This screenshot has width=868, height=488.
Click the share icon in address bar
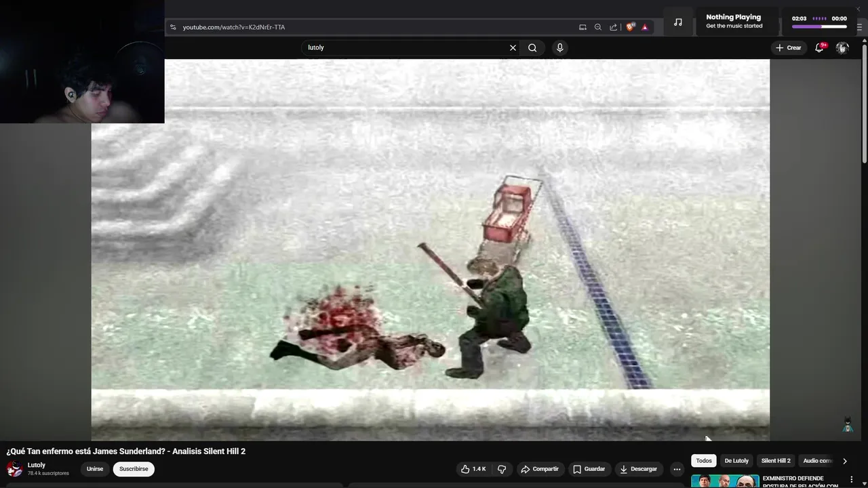(x=614, y=27)
